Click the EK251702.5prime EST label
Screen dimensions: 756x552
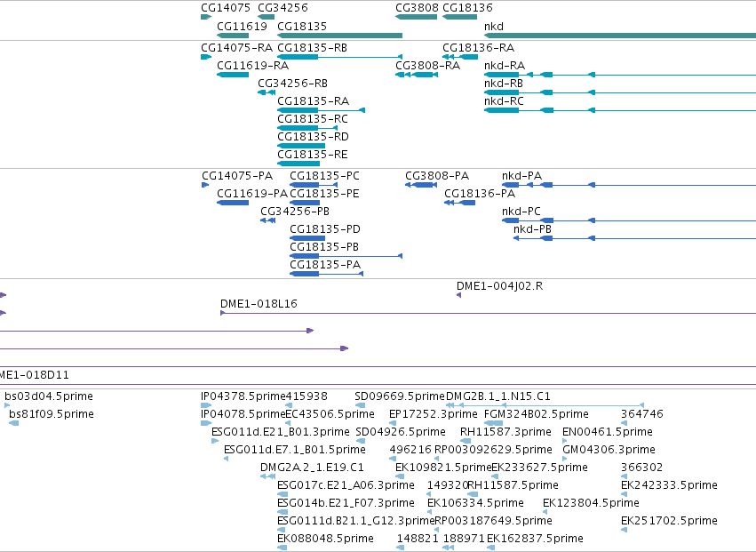669,521
